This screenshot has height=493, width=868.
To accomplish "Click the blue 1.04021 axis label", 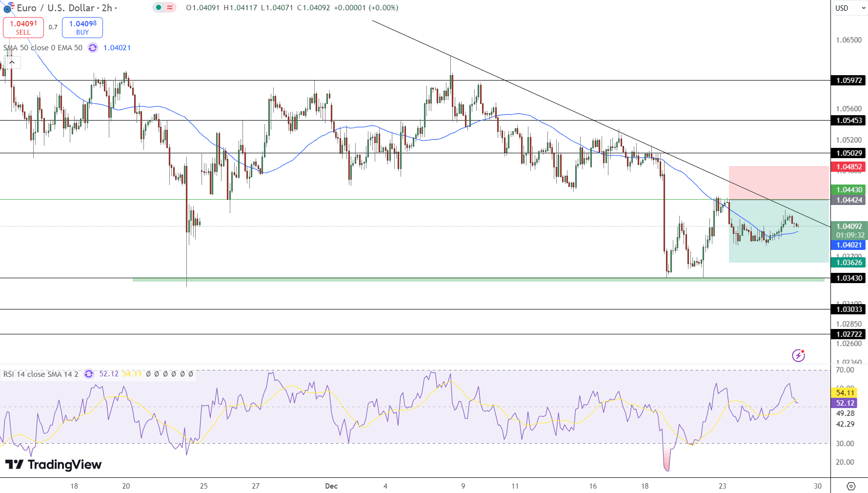I will click(x=849, y=245).
